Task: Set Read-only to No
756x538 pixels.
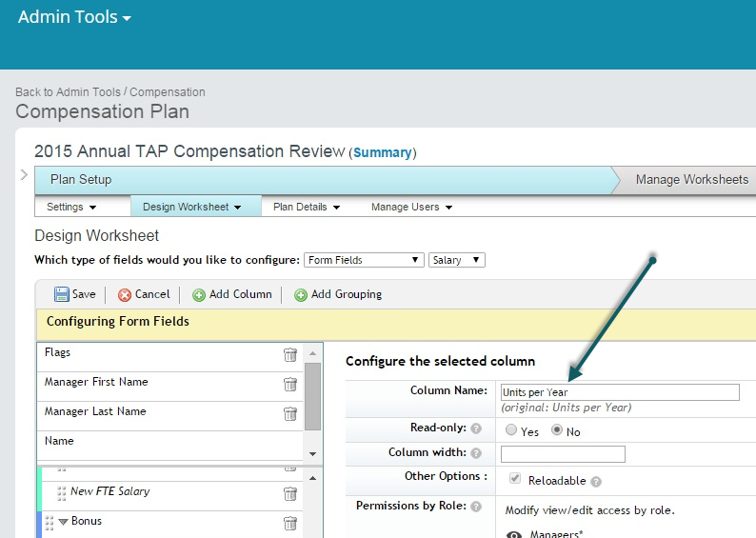Action: (557, 429)
